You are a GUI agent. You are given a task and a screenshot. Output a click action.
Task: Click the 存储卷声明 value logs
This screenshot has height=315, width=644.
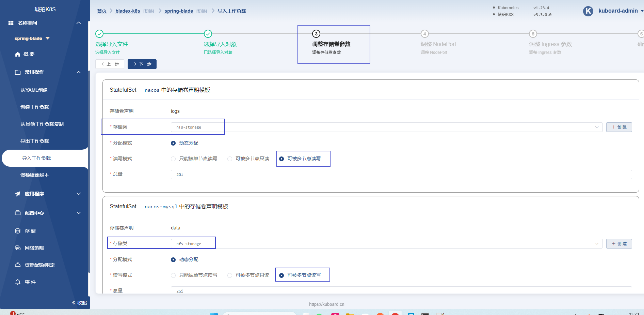pos(175,111)
